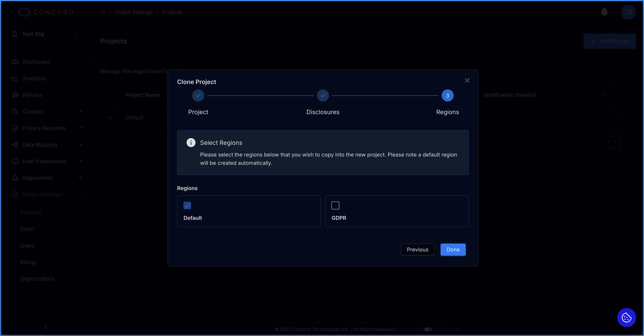
Task: Expand the Default project row
Action: [x=110, y=118]
